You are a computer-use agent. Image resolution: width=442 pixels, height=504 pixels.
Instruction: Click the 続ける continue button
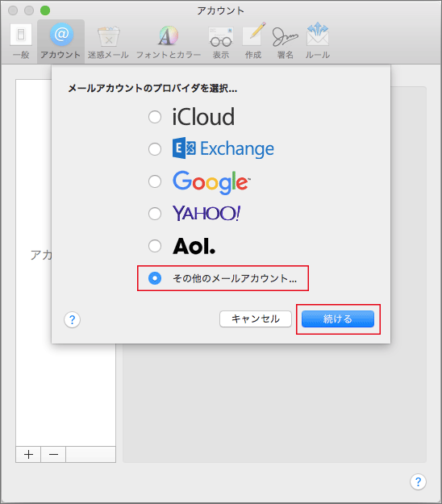338,319
